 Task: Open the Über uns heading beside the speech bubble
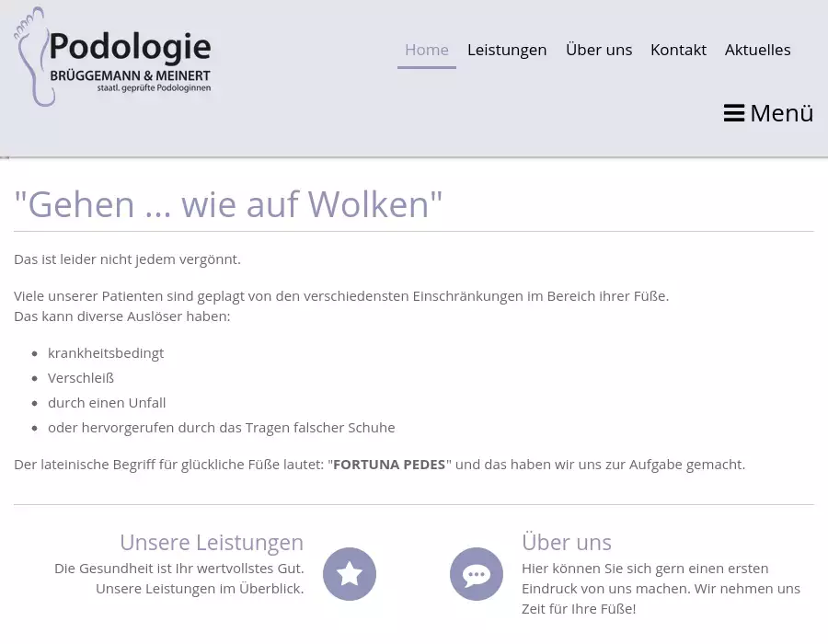[567, 542]
